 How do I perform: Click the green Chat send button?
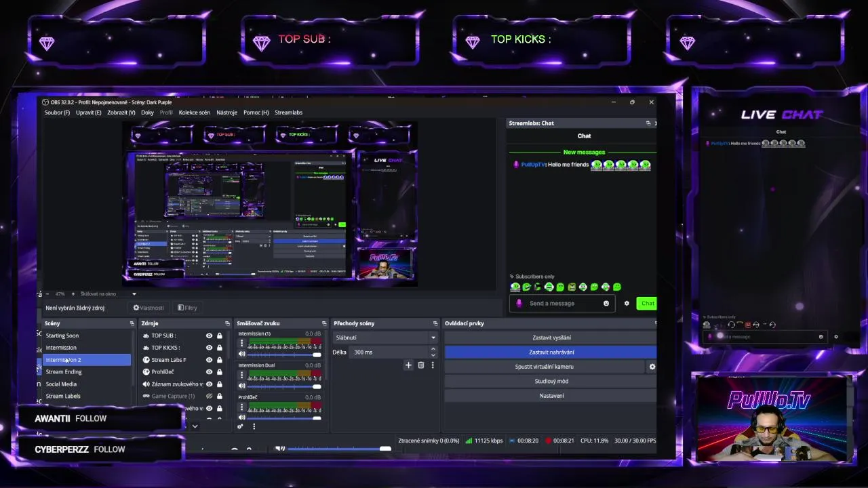(648, 304)
